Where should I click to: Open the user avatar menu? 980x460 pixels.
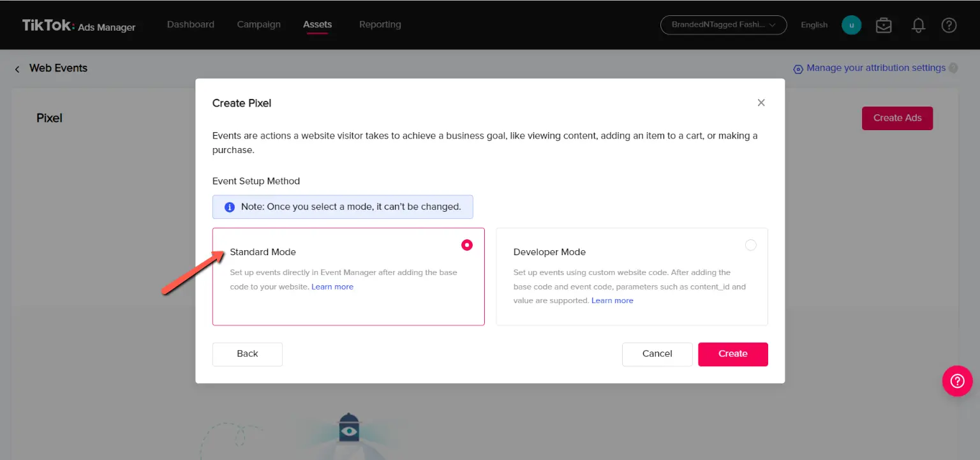click(851, 25)
